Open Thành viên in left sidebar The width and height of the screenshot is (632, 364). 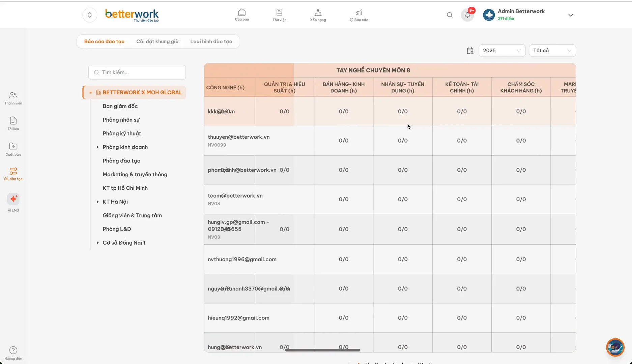[x=13, y=98]
